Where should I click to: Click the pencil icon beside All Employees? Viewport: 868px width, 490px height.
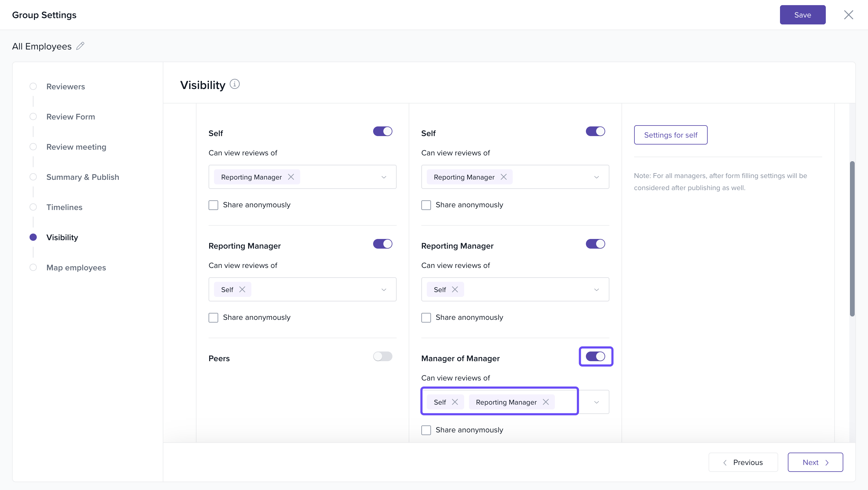pos(80,46)
